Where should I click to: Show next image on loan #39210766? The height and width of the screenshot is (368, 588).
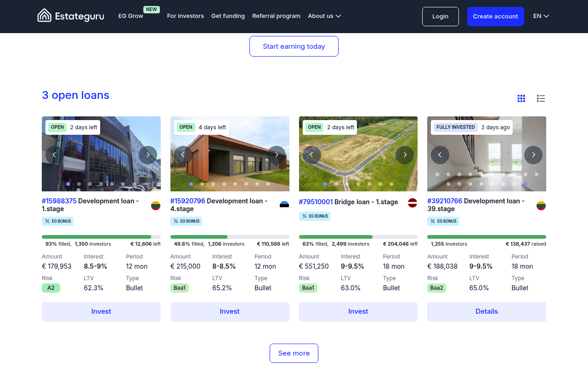pyautogui.click(x=533, y=155)
